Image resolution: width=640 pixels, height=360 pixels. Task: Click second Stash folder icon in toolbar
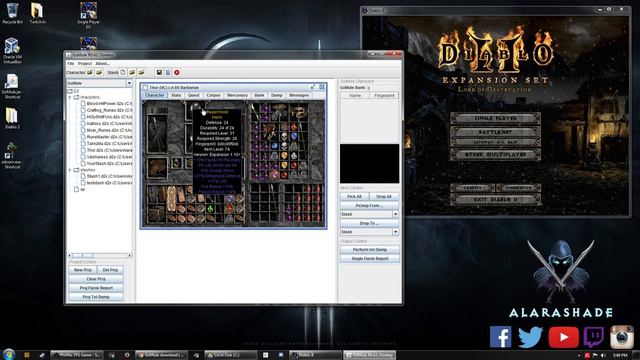click(x=141, y=73)
